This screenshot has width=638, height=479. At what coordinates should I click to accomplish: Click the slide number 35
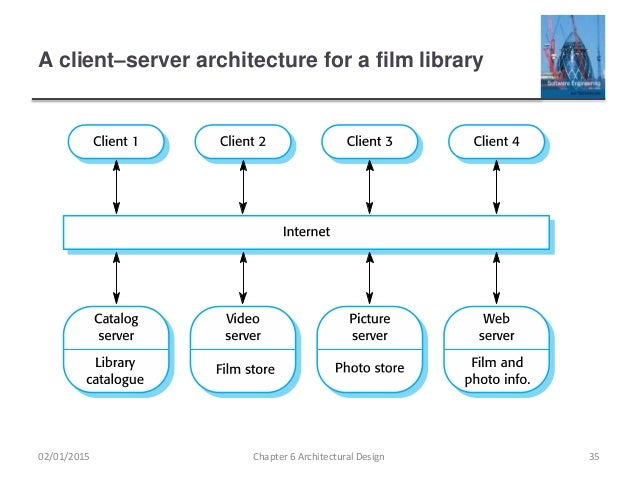[x=594, y=457]
